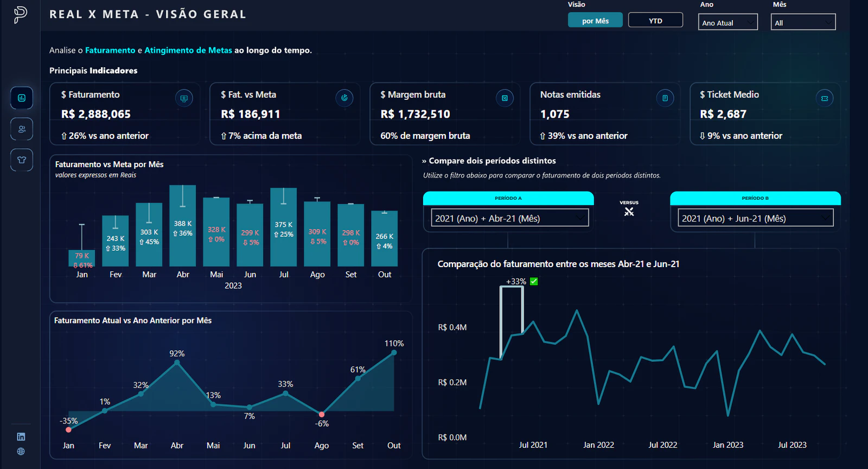Click the R$ 2,687 Ticket Medio value
Viewport: 868px width, 469px height.
pos(723,114)
